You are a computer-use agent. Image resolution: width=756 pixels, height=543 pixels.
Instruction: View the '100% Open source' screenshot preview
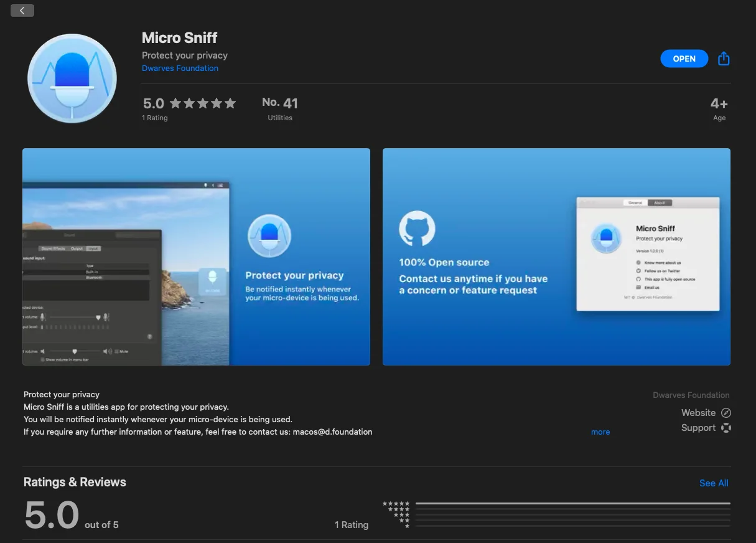click(556, 257)
